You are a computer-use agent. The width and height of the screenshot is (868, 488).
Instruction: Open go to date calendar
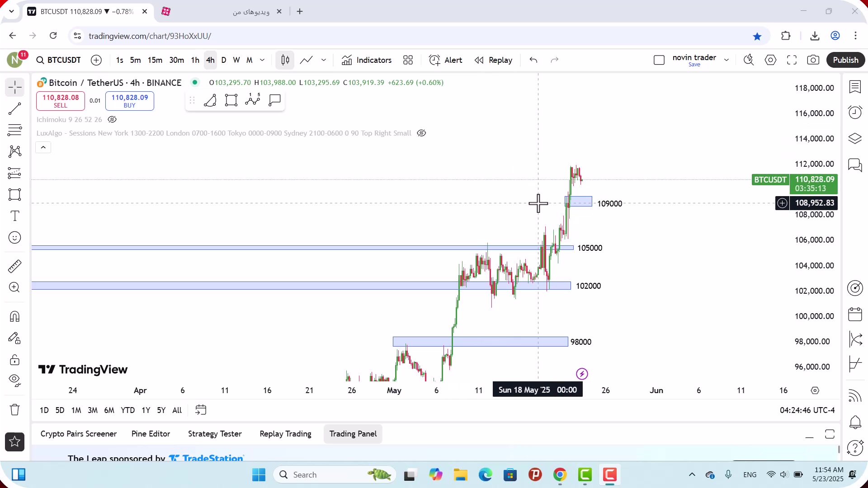[x=201, y=410]
